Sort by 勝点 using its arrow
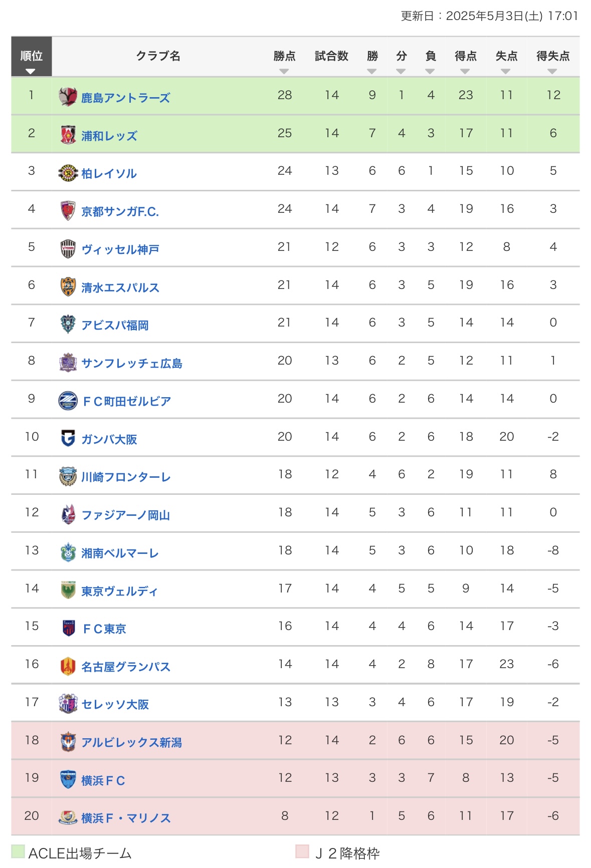Screen dimensions: 591x868 click(x=284, y=71)
